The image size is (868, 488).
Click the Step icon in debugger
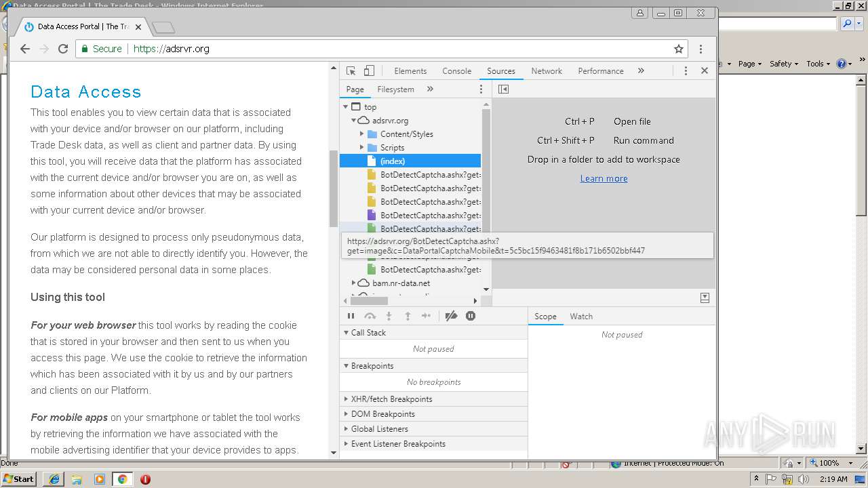[426, 316]
